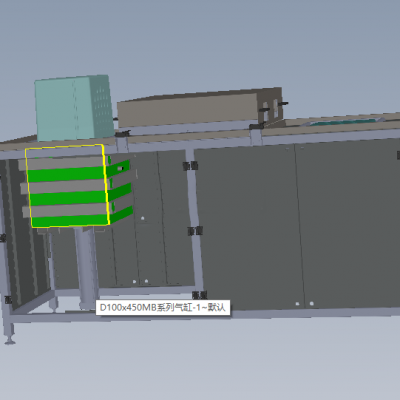Select the gray pneumatic cylinder under the trays
This screenshot has width=400, height=400.
pyautogui.click(x=86, y=267)
